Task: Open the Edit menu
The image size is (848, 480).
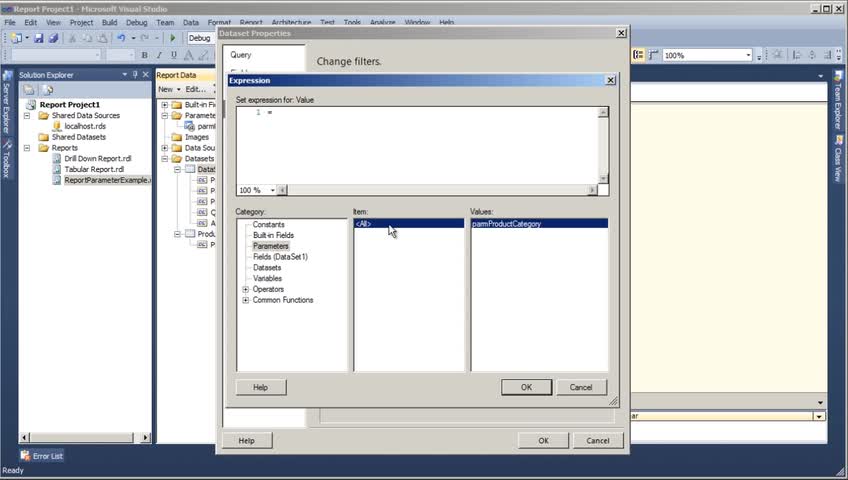Action: [x=30, y=22]
